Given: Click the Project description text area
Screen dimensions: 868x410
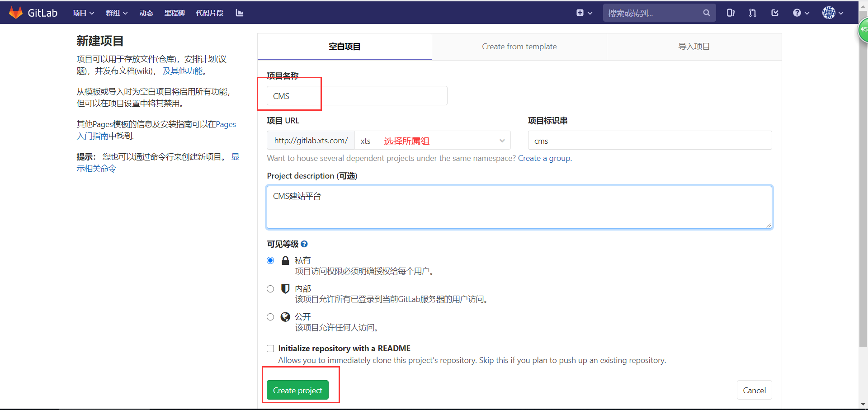Looking at the screenshot, I should tap(519, 207).
